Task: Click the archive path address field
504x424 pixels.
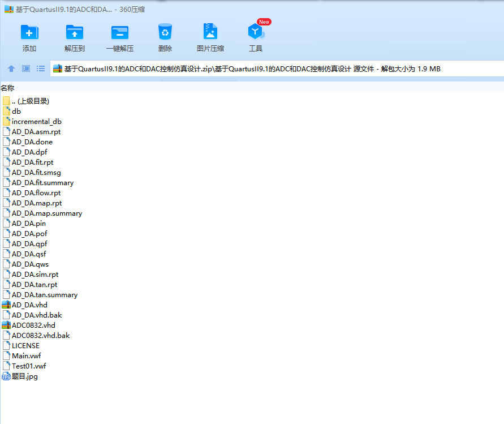Action: tap(277, 69)
